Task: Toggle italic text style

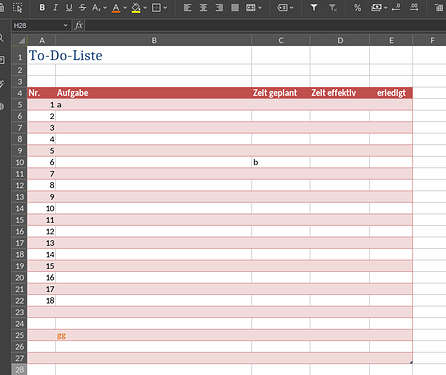Action: (55, 7)
